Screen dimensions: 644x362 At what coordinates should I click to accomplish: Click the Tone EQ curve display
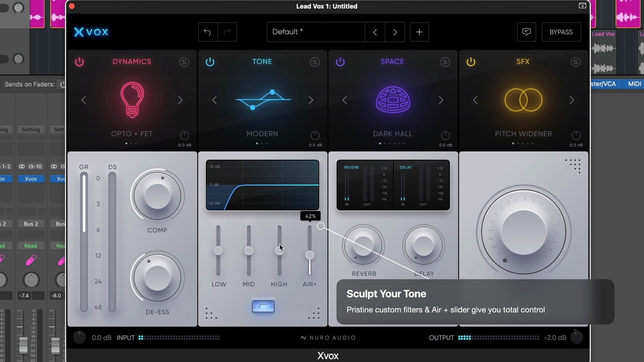pyautogui.click(x=263, y=185)
